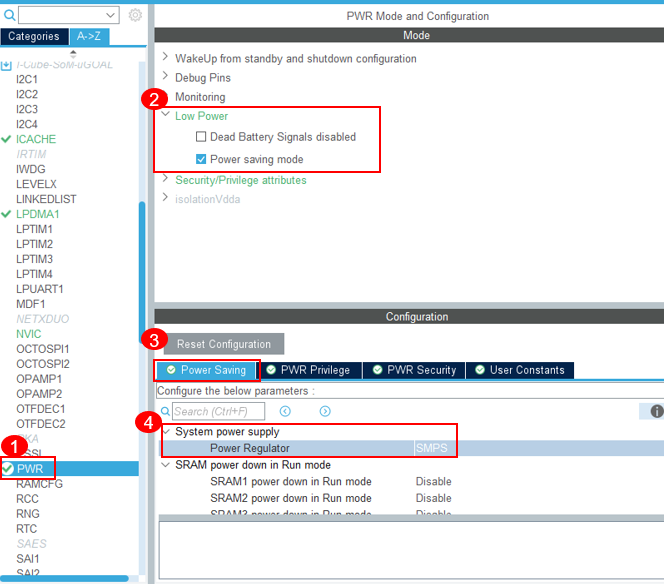Collapse the System power supply group
This screenshot has height=584, width=664.
pyautogui.click(x=166, y=432)
